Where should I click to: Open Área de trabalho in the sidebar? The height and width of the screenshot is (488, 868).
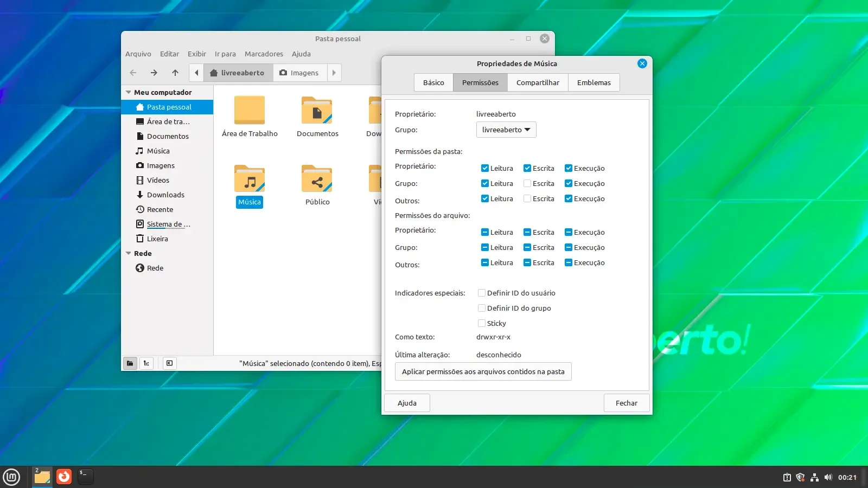click(168, 121)
